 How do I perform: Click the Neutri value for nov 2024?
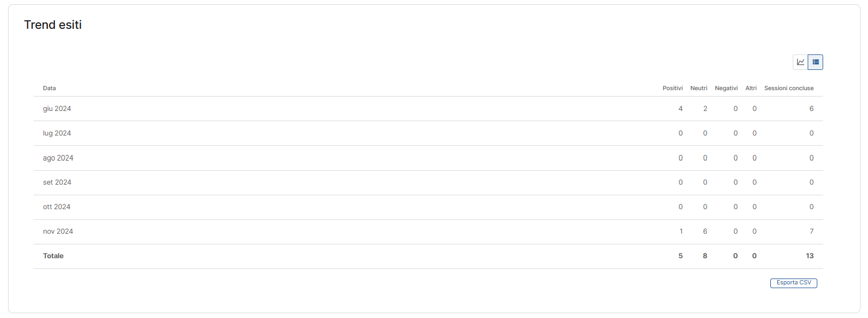pyautogui.click(x=705, y=232)
